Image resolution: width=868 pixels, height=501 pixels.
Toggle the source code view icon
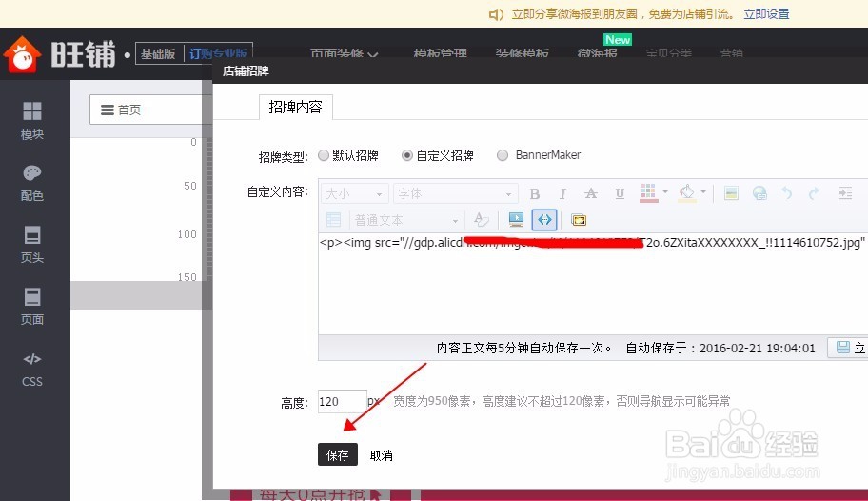pos(544,220)
